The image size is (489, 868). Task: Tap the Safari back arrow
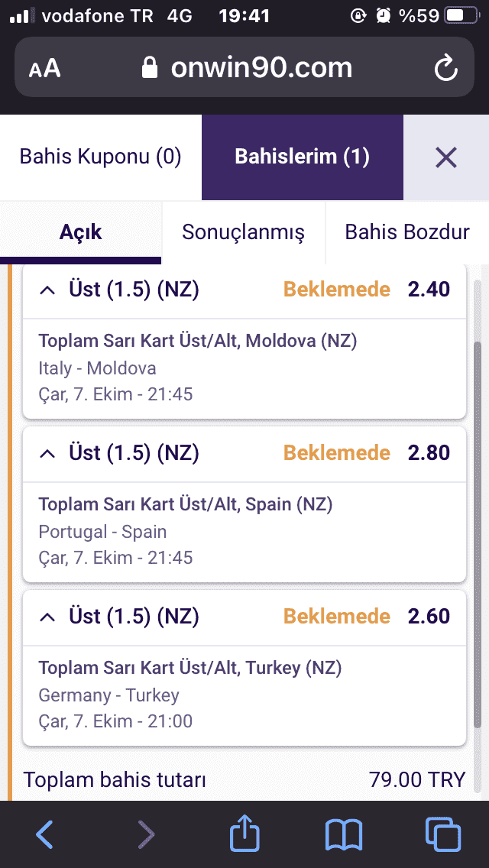pos(44,834)
